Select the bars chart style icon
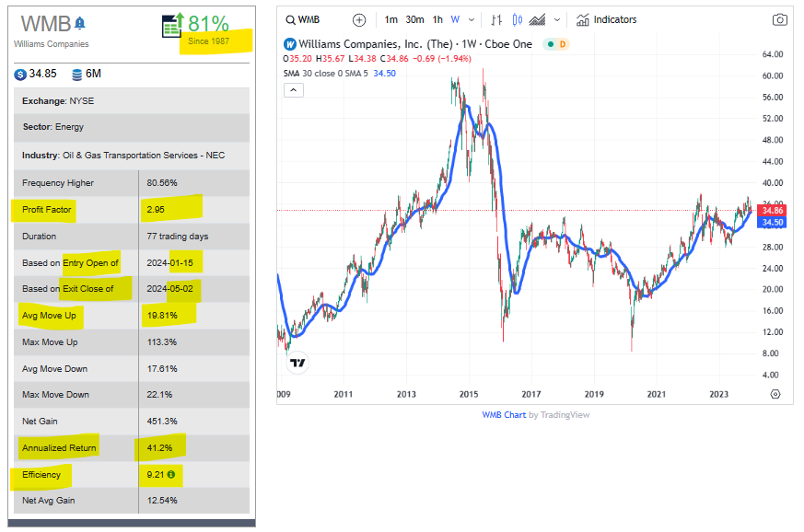Viewport: 804px width, 532px height. tap(496, 20)
